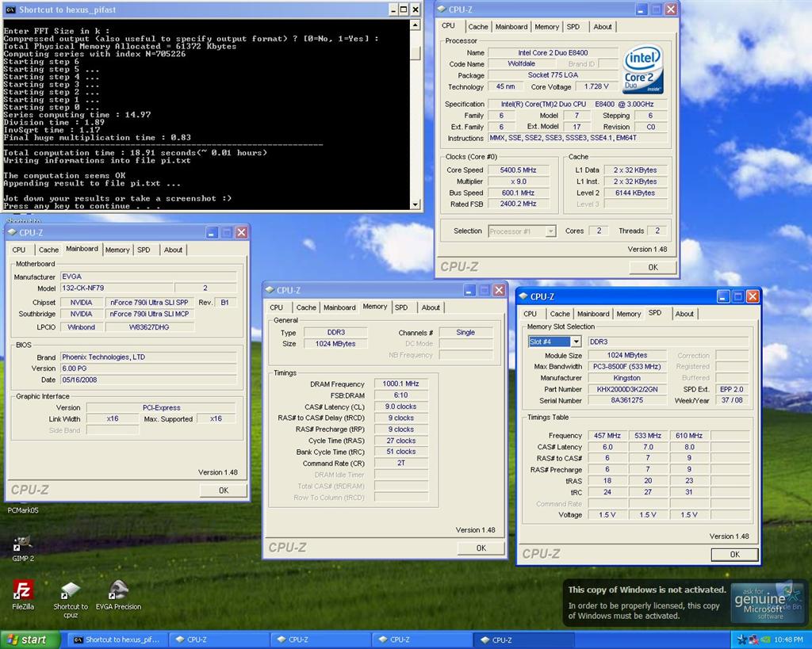Click the DRAM Frequency 1000.1 MHz field
812x649 pixels.
[x=400, y=384]
